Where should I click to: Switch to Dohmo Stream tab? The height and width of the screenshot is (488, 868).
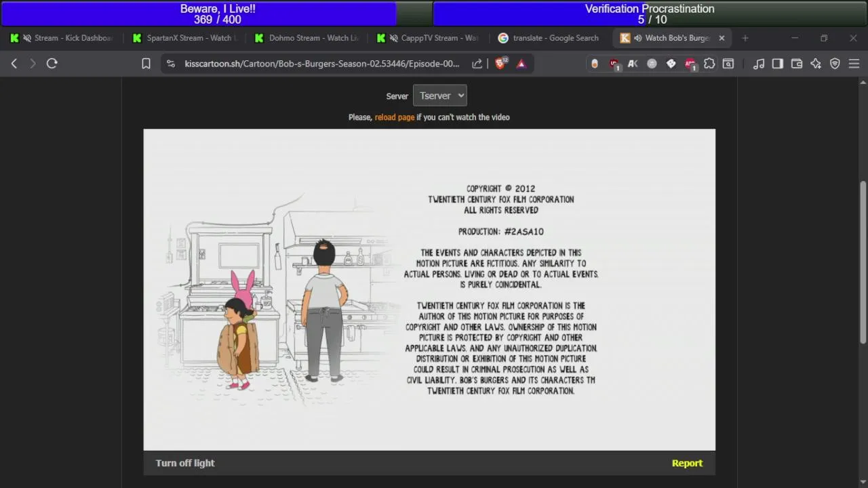[x=307, y=38]
